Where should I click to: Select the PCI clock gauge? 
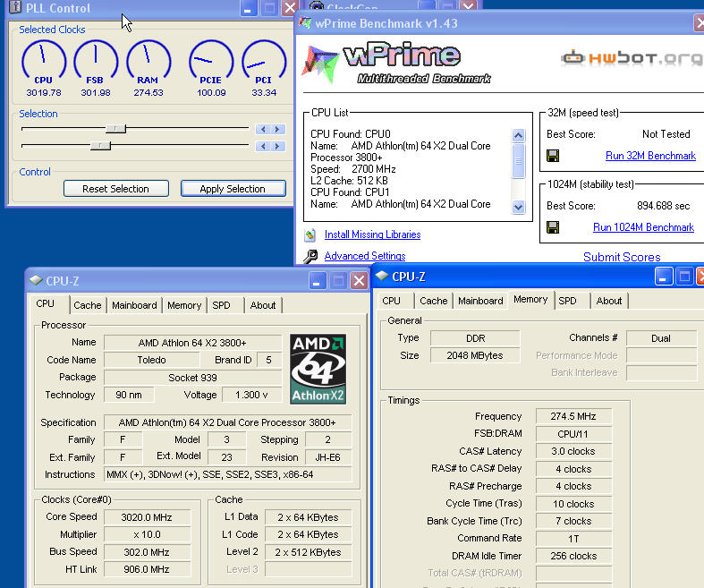pos(264,62)
